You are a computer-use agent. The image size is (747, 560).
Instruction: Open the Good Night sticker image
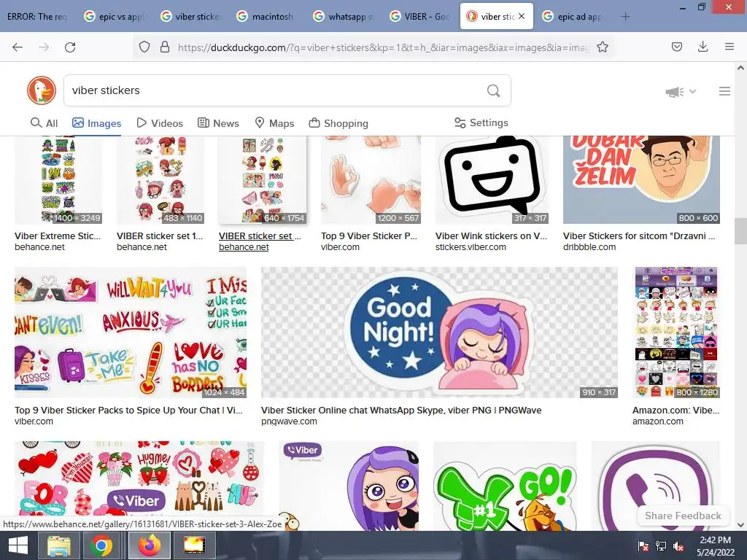pyautogui.click(x=439, y=332)
